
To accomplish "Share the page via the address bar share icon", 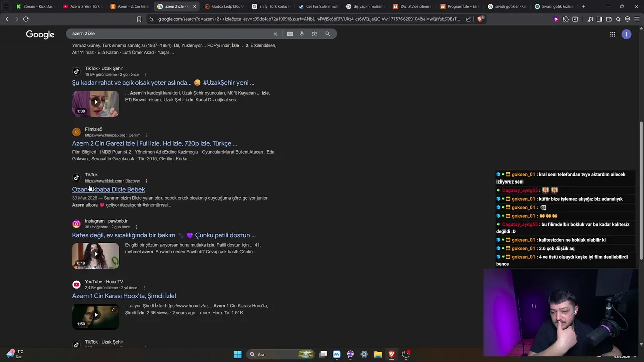I will 469,19.
